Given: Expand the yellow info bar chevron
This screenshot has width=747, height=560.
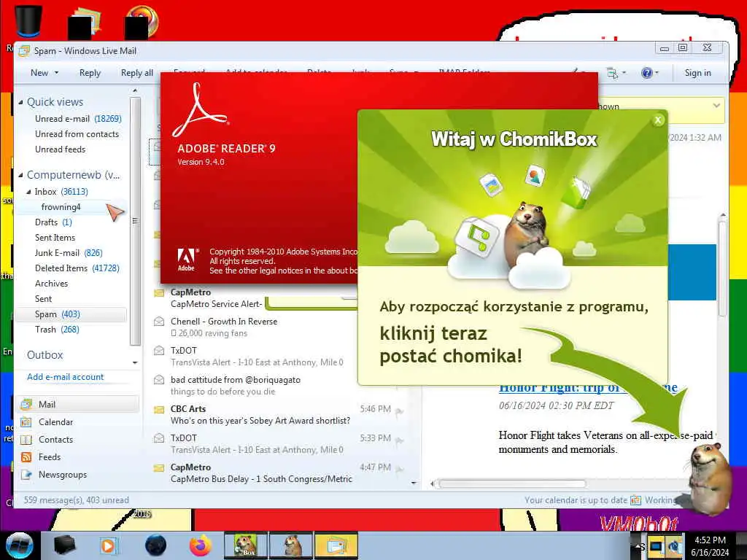Looking at the screenshot, I should 716,106.
